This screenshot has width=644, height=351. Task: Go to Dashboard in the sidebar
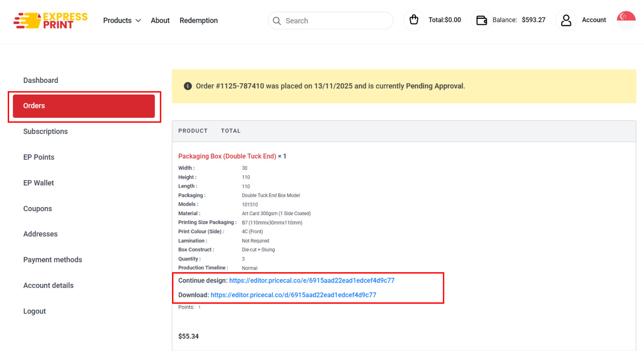pyautogui.click(x=41, y=80)
